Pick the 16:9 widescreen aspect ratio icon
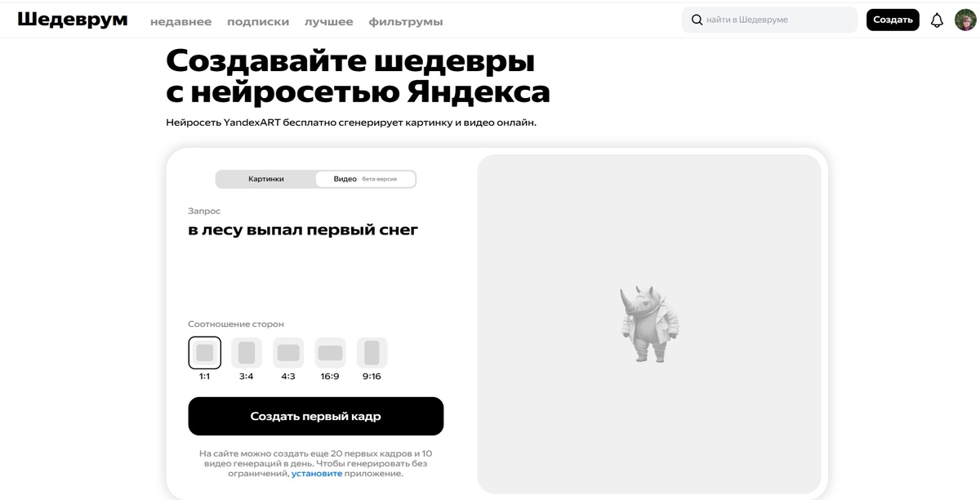The width and height of the screenshot is (980, 500). point(330,352)
